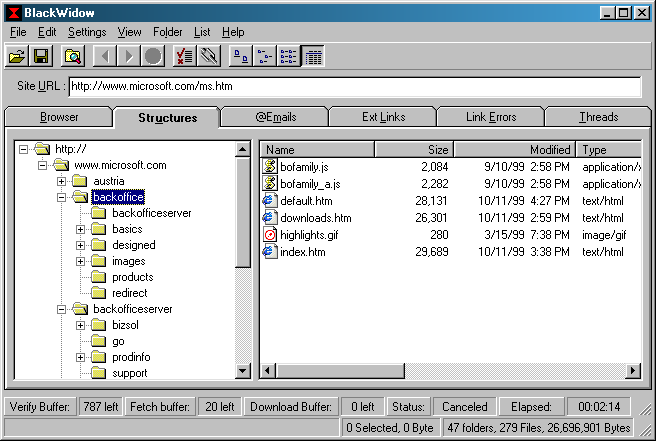Open the View menu
This screenshot has width=656, height=441.
tap(129, 32)
